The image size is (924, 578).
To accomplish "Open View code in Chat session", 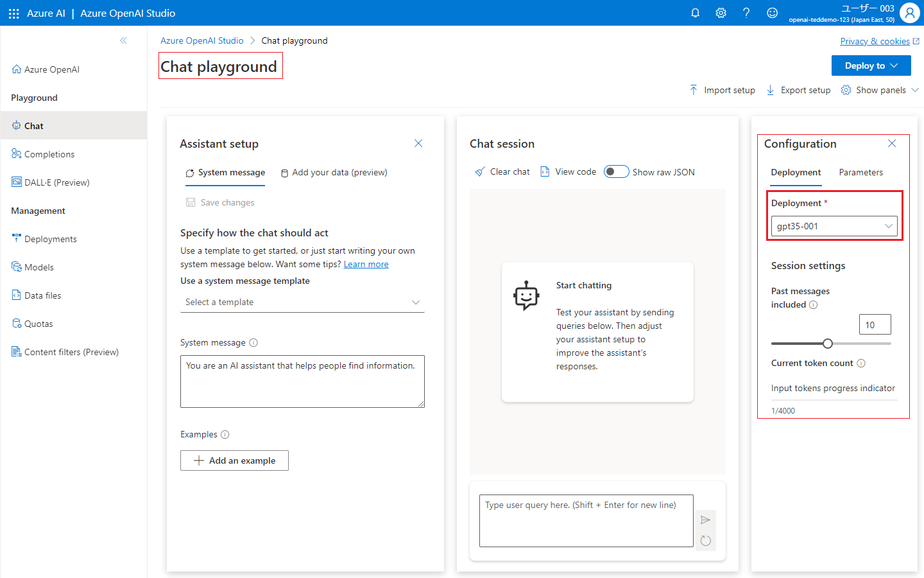I will click(x=569, y=171).
